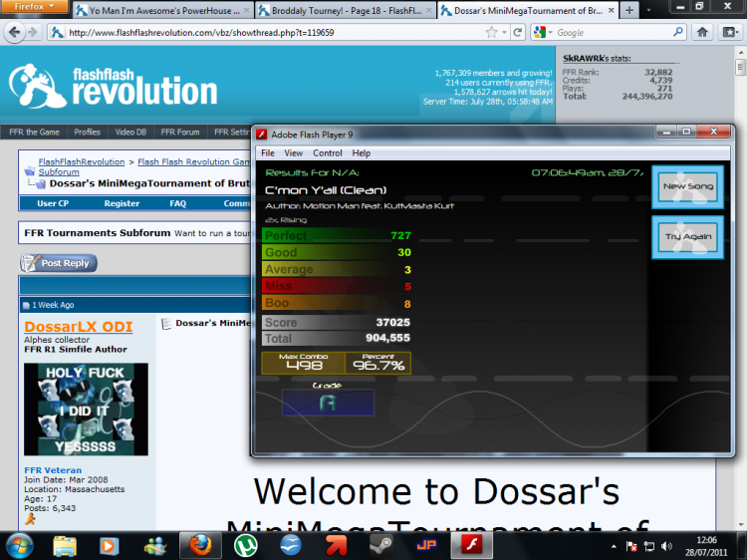Screen dimensions: 747x560
Task: Open the FAQ link
Action: pyautogui.click(x=177, y=203)
